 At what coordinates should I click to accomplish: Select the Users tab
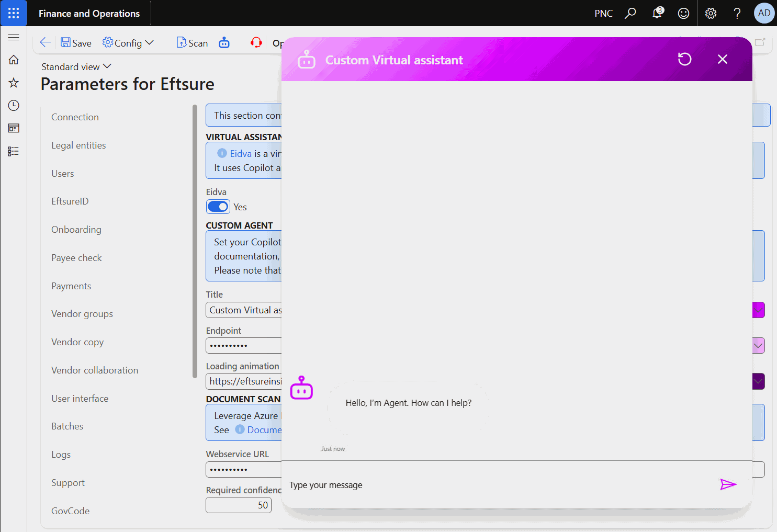coord(63,174)
